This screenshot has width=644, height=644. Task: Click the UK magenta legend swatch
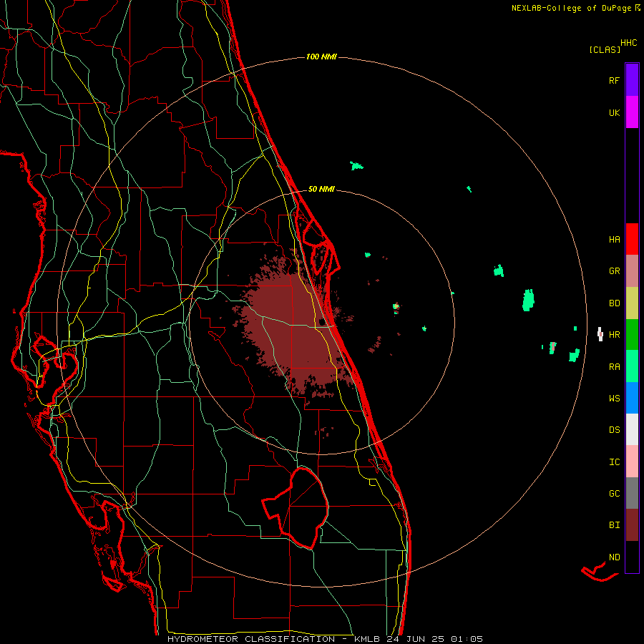[632, 112]
